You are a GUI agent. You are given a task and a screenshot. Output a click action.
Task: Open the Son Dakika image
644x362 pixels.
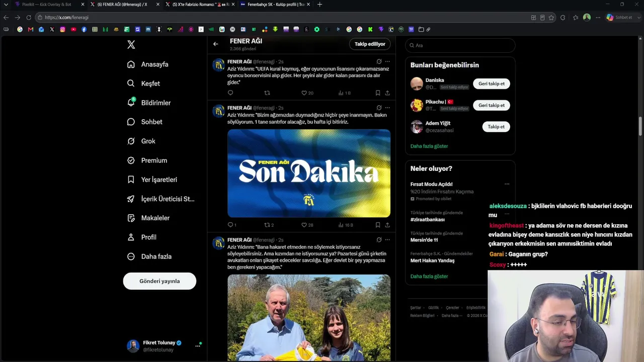coord(309,173)
